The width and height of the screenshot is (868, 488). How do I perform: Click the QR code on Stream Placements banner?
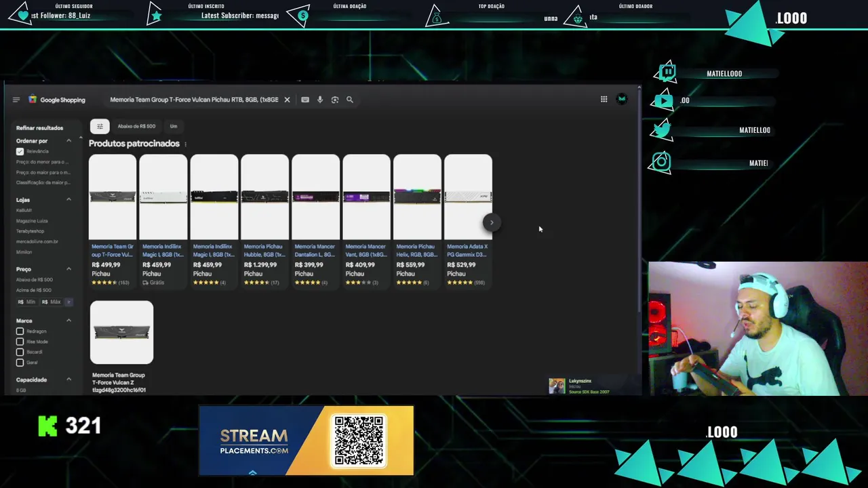(x=359, y=441)
